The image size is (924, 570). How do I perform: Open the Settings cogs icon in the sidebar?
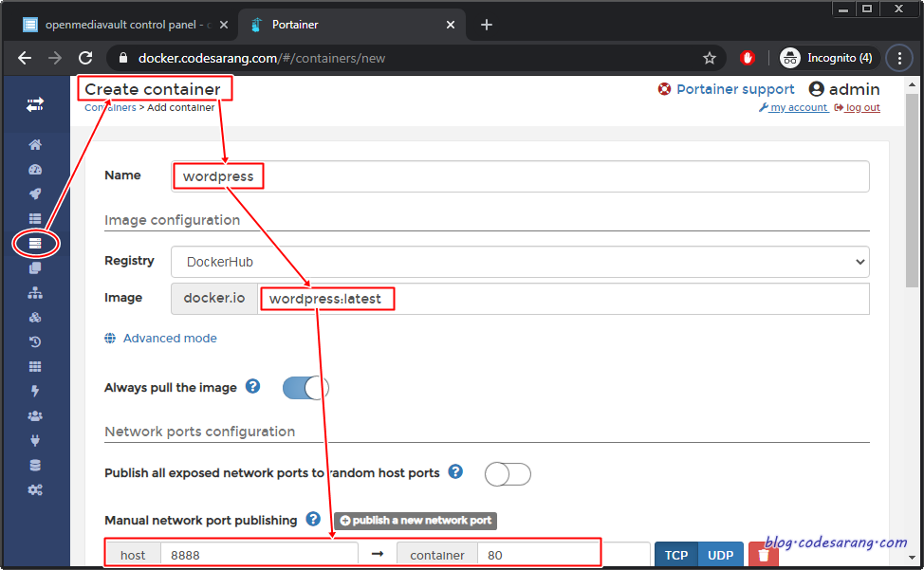pyautogui.click(x=35, y=490)
